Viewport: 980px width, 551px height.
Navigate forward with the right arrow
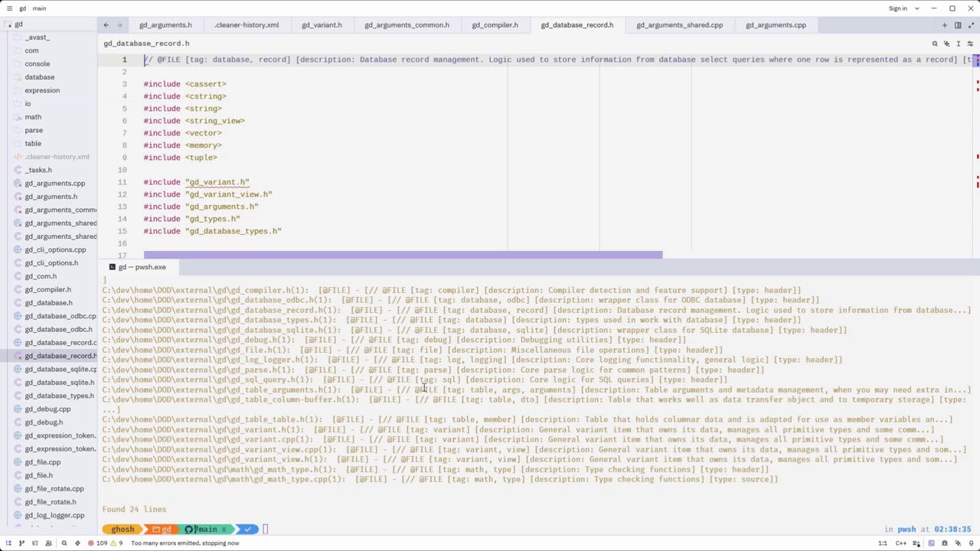click(x=119, y=25)
